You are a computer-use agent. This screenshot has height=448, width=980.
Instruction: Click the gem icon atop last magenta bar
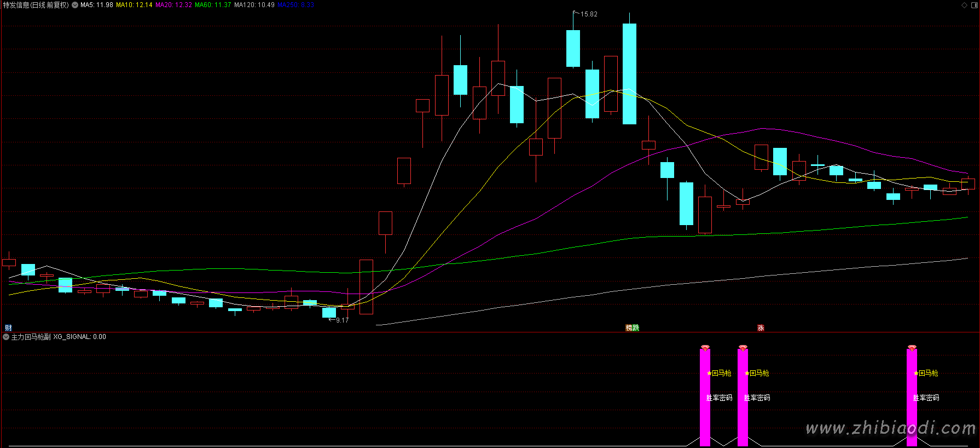point(912,348)
